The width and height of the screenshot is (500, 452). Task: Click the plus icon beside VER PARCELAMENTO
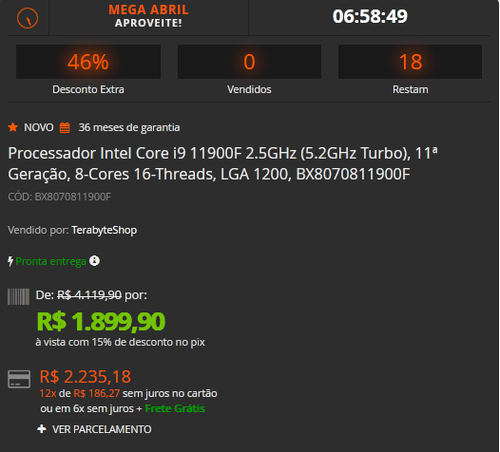coord(42,429)
